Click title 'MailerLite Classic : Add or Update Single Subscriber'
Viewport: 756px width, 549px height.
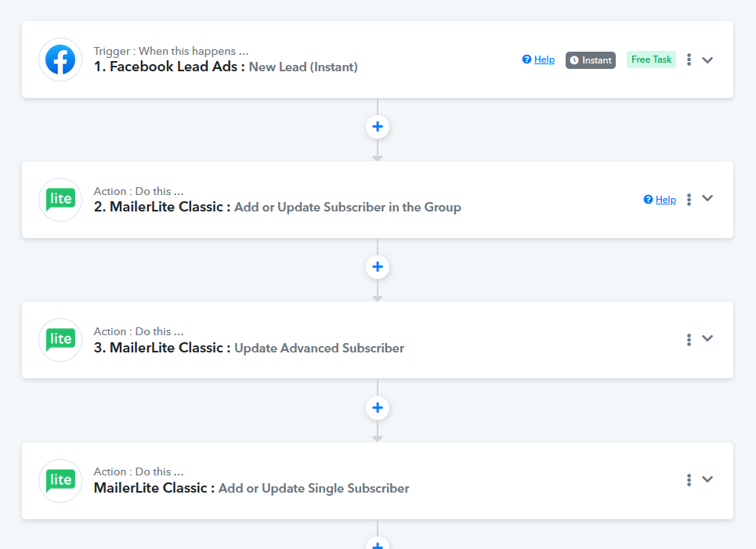pyautogui.click(x=251, y=488)
